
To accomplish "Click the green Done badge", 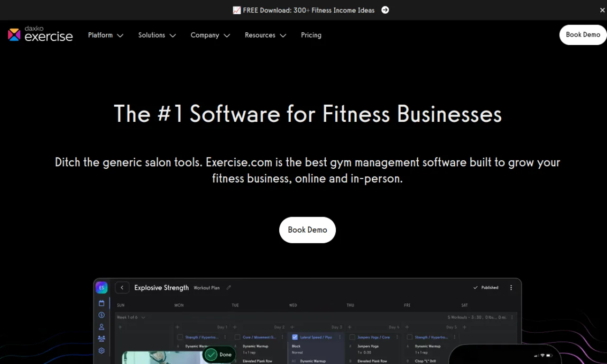I will (219, 355).
